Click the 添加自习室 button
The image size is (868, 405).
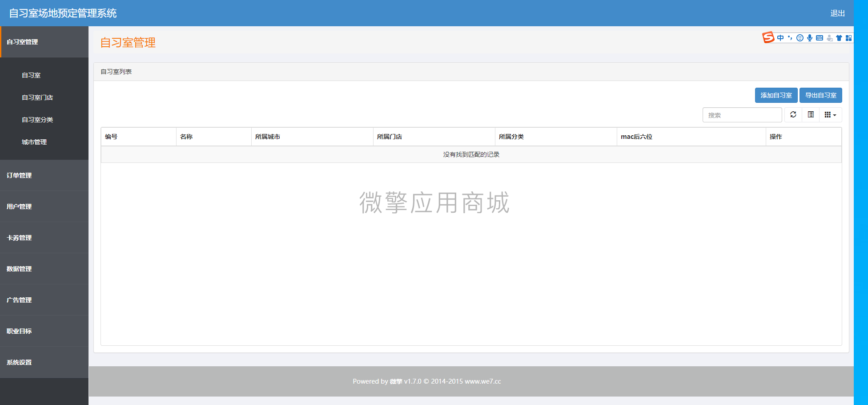(x=776, y=95)
